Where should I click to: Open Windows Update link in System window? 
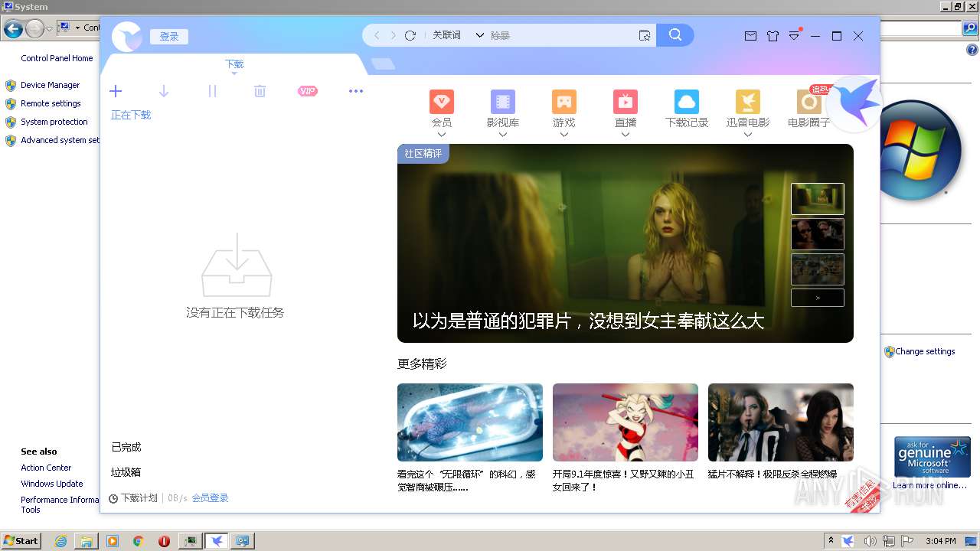[x=52, y=484]
